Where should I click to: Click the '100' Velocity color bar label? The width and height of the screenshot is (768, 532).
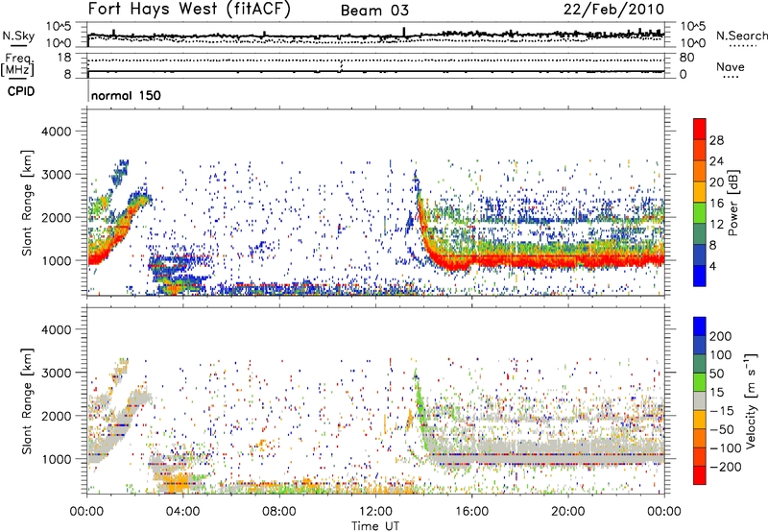(x=721, y=355)
